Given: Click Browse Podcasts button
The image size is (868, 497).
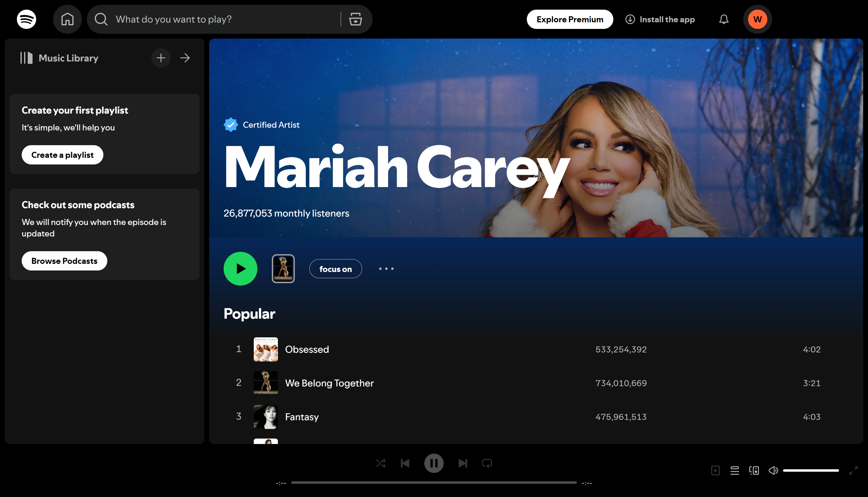Looking at the screenshot, I should point(64,261).
